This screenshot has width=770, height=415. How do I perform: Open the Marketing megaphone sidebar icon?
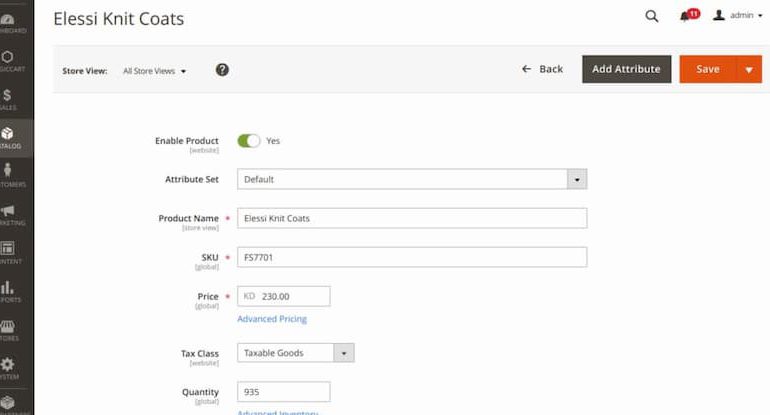[x=8, y=211]
